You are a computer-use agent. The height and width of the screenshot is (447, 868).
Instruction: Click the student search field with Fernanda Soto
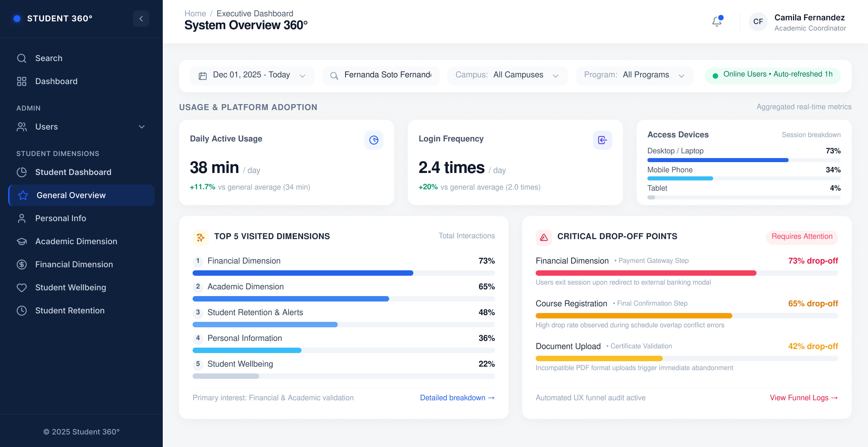coord(381,75)
